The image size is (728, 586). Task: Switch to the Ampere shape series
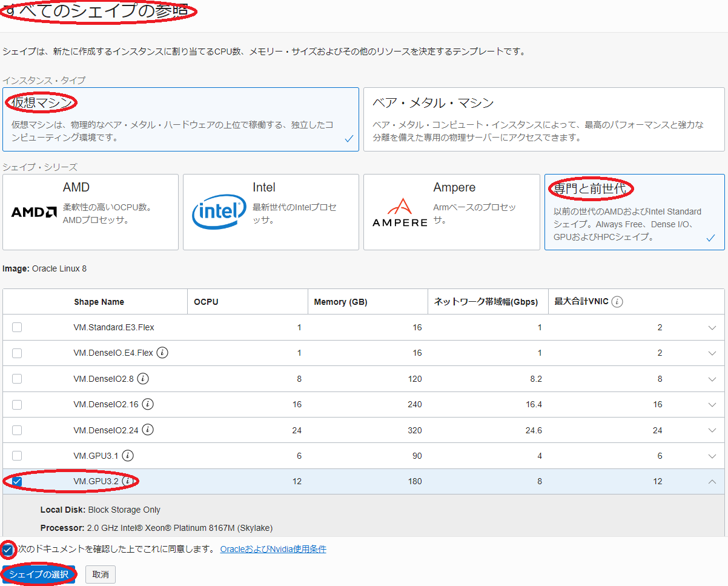pyautogui.click(x=451, y=212)
